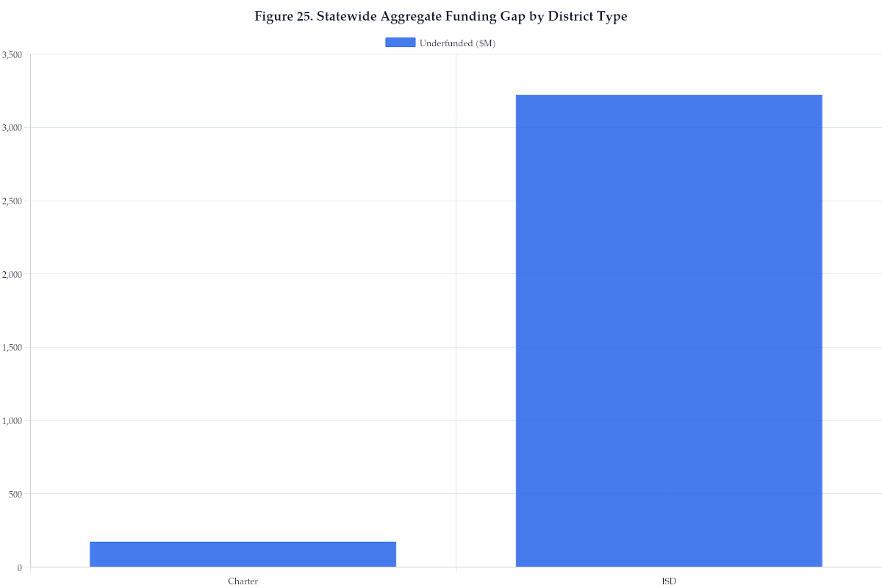This screenshot has height=588, width=882.
Task: Click the top of the ISD bar
Action: coord(669,95)
